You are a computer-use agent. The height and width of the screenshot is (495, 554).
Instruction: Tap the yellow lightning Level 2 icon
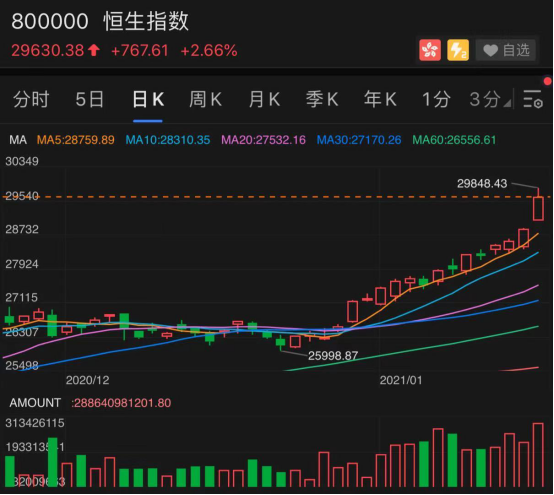click(458, 50)
